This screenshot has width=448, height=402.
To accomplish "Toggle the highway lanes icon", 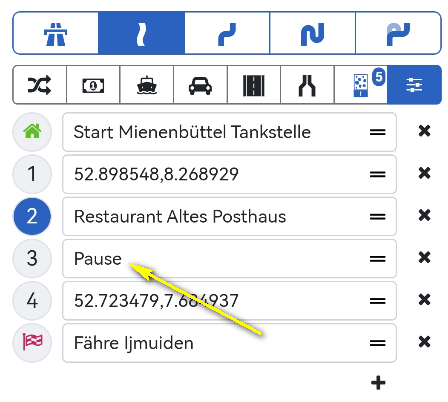I will pos(254,85).
